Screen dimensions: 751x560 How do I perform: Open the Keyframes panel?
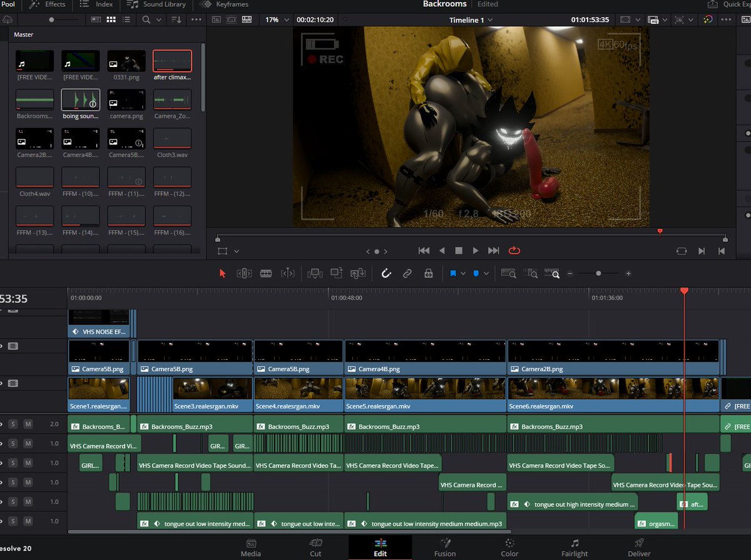click(x=224, y=4)
